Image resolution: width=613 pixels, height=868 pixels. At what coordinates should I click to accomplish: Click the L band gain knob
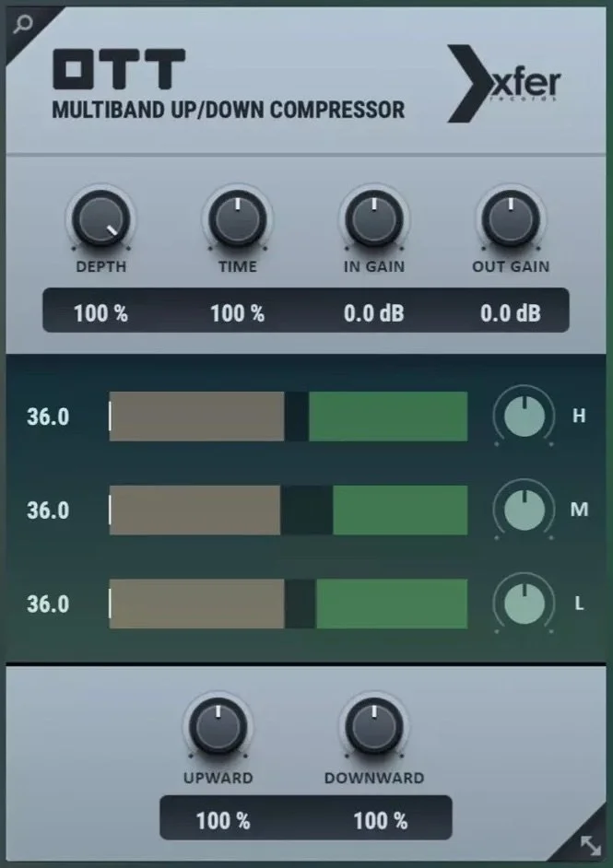click(525, 604)
